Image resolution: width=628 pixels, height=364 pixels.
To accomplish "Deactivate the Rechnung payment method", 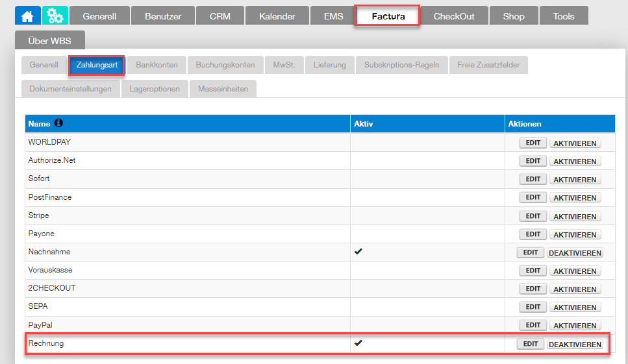I will 575,344.
